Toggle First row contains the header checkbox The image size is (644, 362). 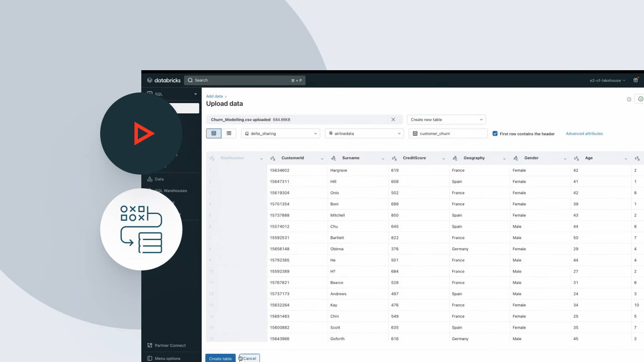[495, 134]
